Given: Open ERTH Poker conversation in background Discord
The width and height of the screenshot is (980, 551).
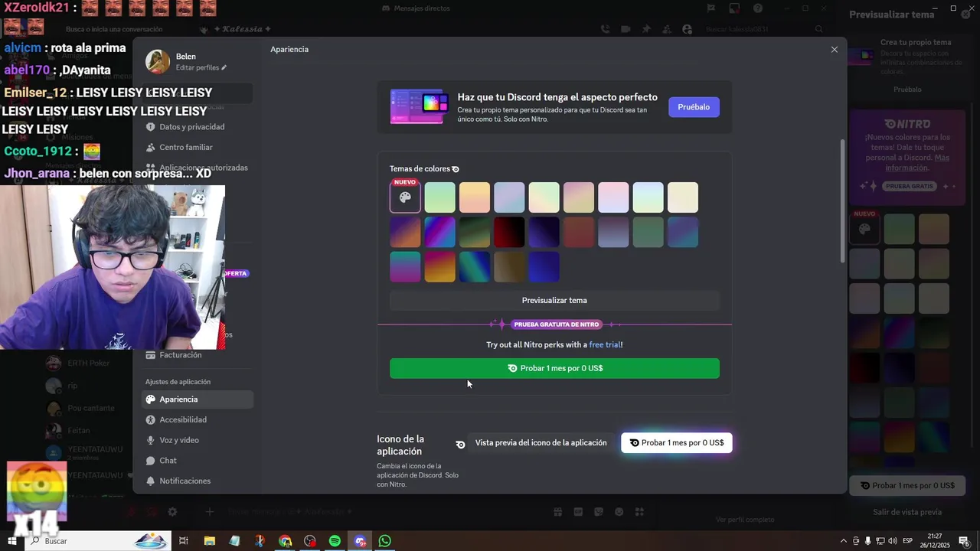Looking at the screenshot, I should click(x=88, y=364).
